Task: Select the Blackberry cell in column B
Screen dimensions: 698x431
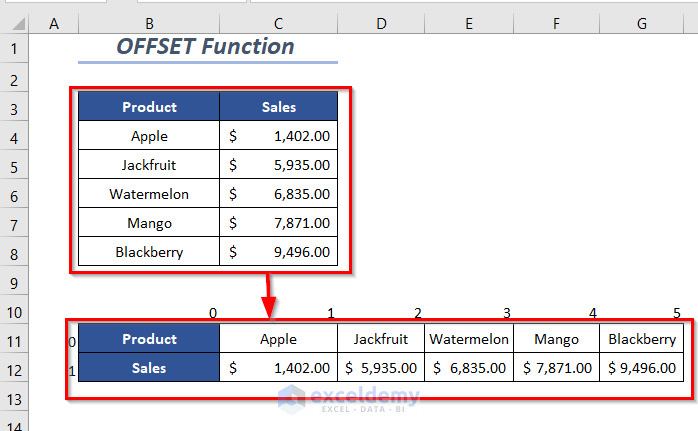Action: (x=149, y=252)
